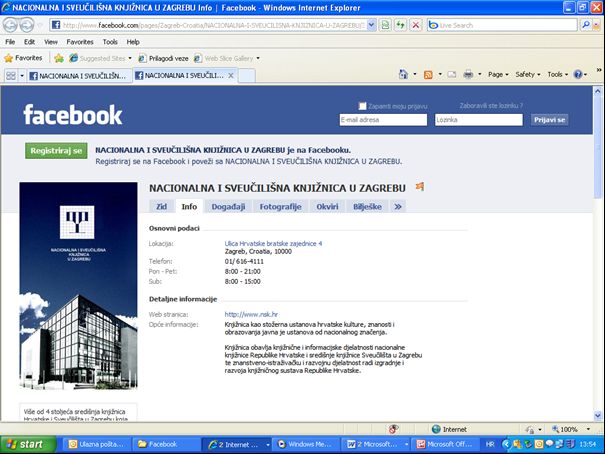Click the facebook logo

(x=73, y=115)
